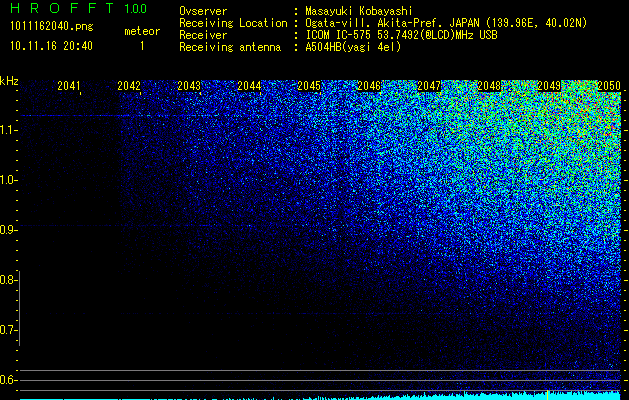Viewport: 629px width, 400px height.
Task: Click the 2045 time marker
Action: coord(309,86)
